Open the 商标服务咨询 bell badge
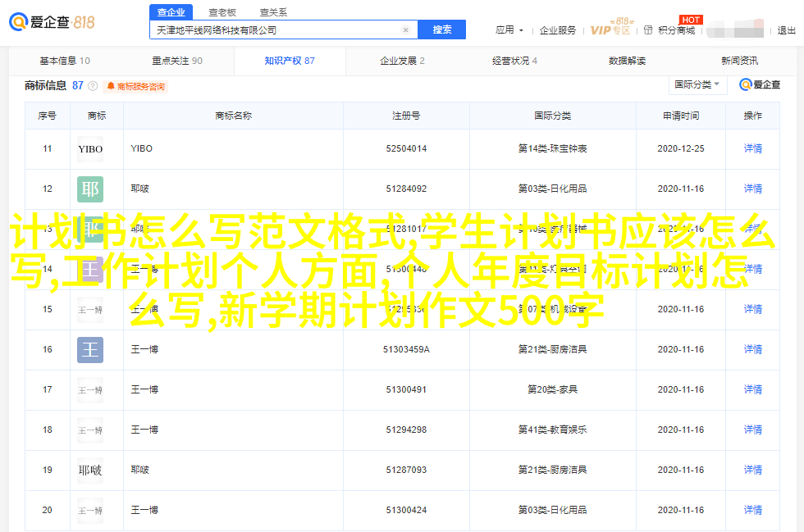 click(x=135, y=86)
